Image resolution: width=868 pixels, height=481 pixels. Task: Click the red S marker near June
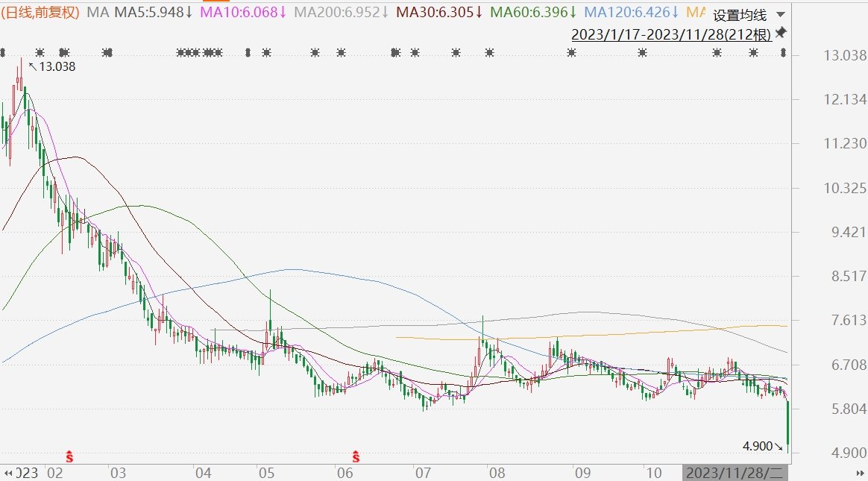pyautogui.click(x=356, y=455)
